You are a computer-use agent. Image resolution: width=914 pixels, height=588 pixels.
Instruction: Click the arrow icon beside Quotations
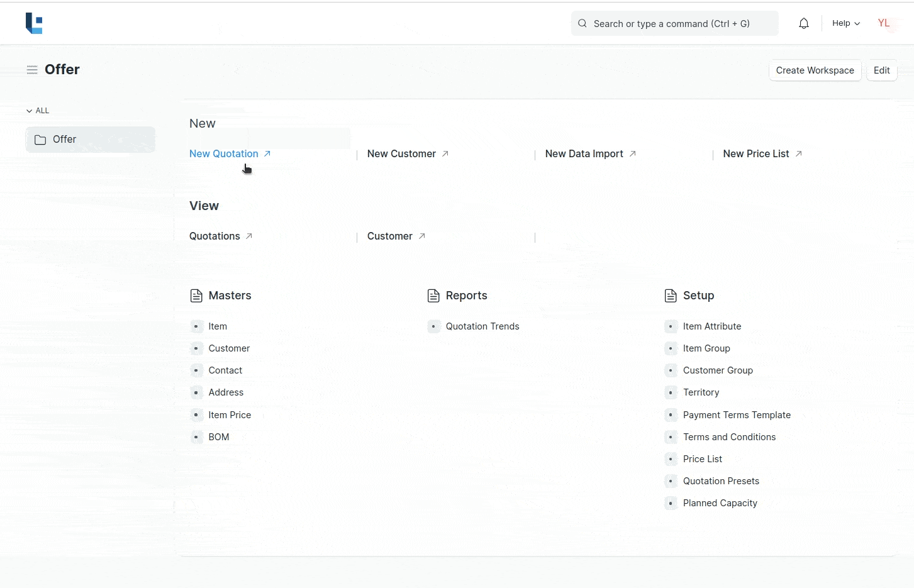(249, 236)
